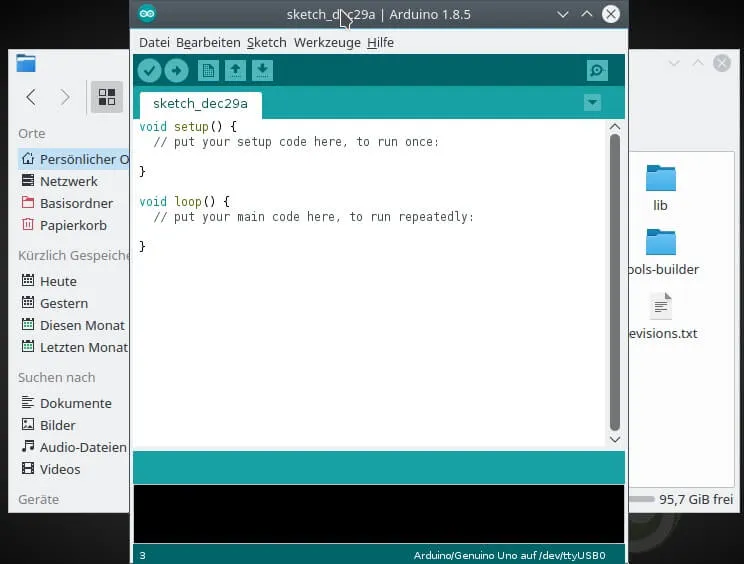Go back in the file manager
This screenshot has height=564, width=744.
point(31,97)
